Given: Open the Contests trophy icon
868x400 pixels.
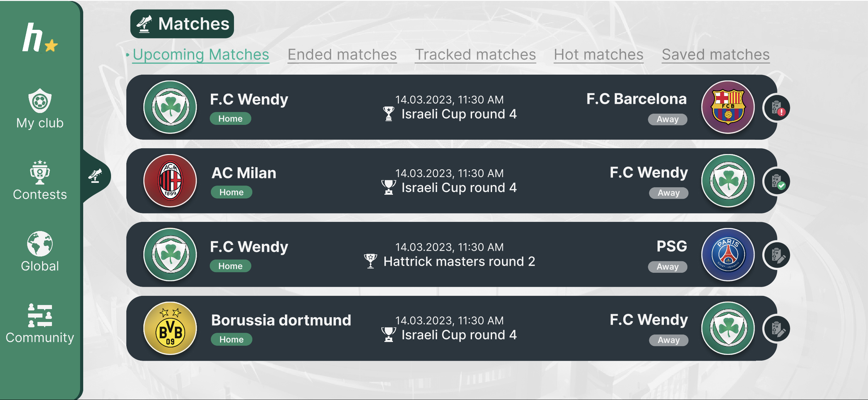Looking at the screenshot, I should point(40,172).
